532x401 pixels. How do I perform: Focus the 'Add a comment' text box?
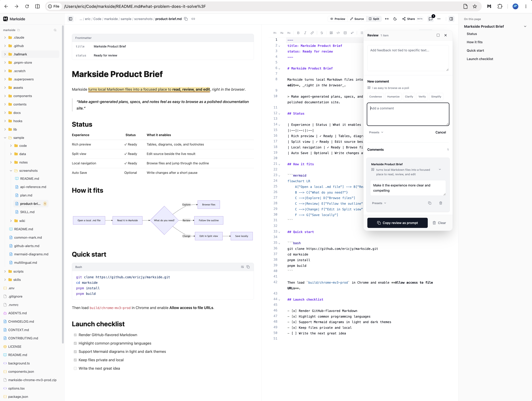[x=408, y=114]
